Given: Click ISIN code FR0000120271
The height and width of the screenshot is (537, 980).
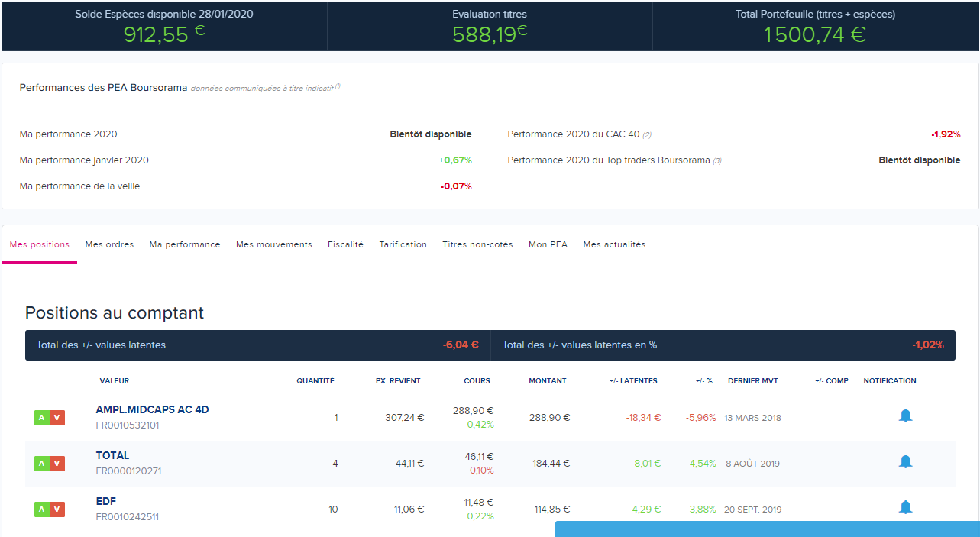Looking at the screenshot, I should (x=128, y=471).
